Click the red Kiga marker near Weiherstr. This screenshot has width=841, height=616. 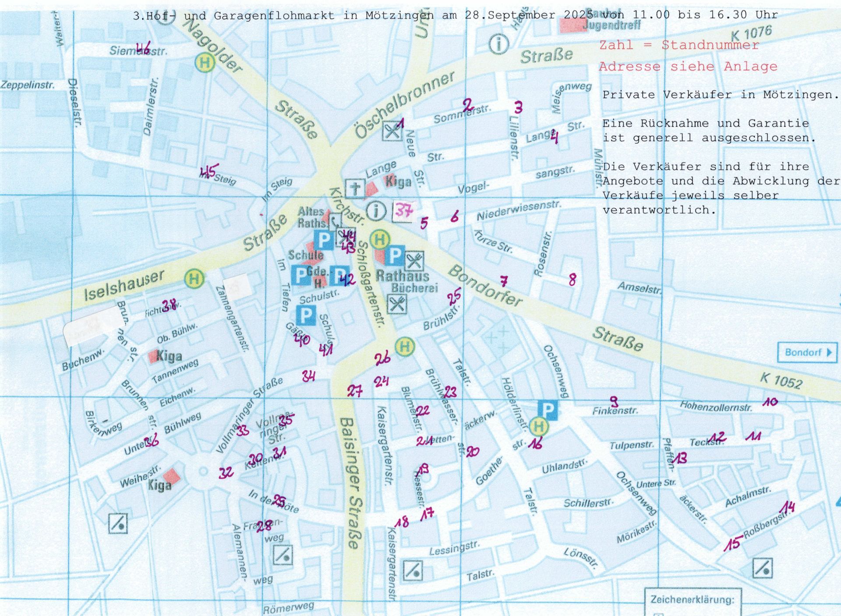tap(171, 476)
